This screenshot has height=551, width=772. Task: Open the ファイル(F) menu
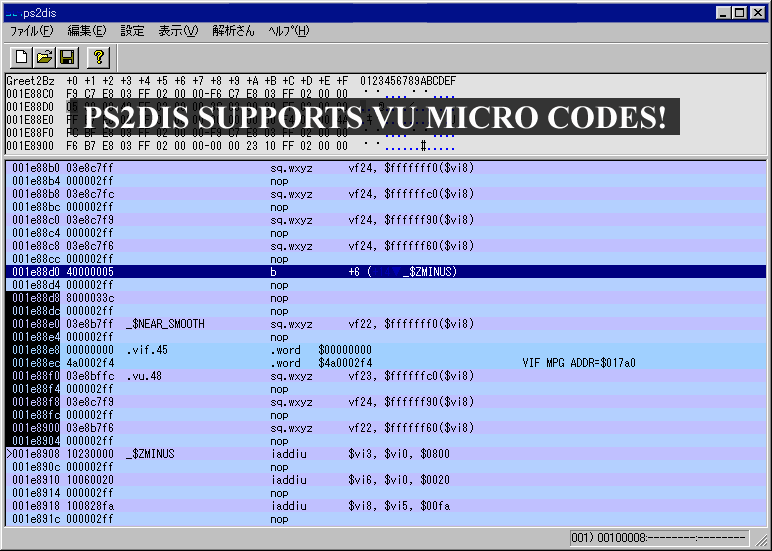pos(32,31)
